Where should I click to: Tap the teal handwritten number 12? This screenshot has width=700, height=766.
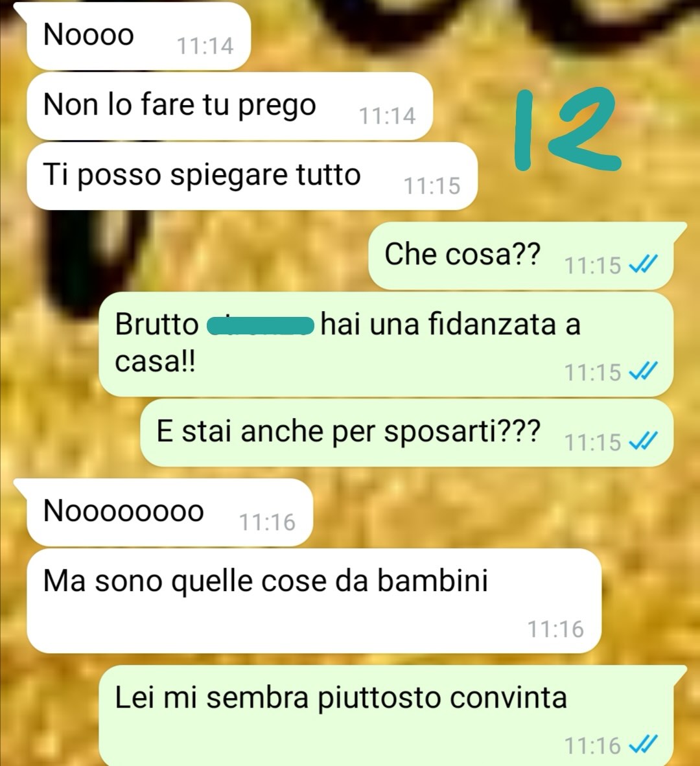[x=568, y=129]
